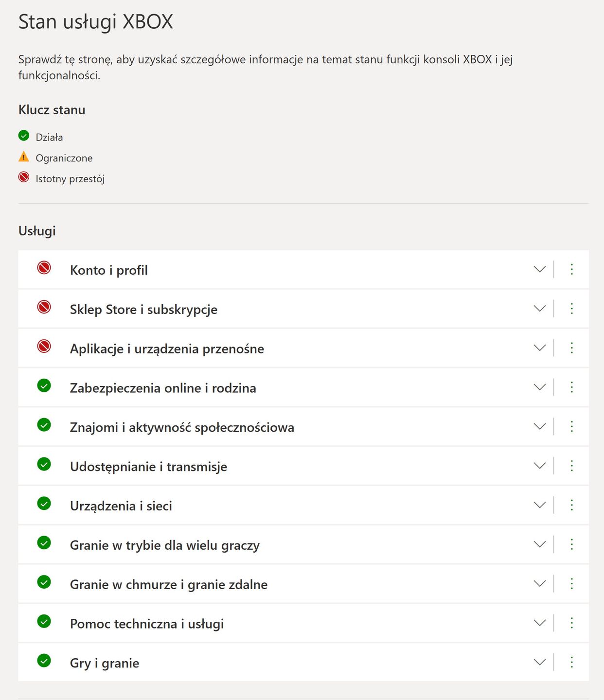Expand the Sklep Store i subskrypcje chevron
This screenshot has height=700, width=604.
(x=540, y=309)
